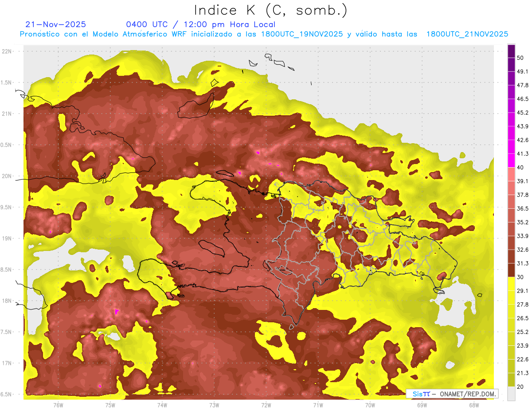The width and height of the screenshot is (532, 411).
Task: Select the "21-Nov-2025" date text
Action: coord(56,24)
